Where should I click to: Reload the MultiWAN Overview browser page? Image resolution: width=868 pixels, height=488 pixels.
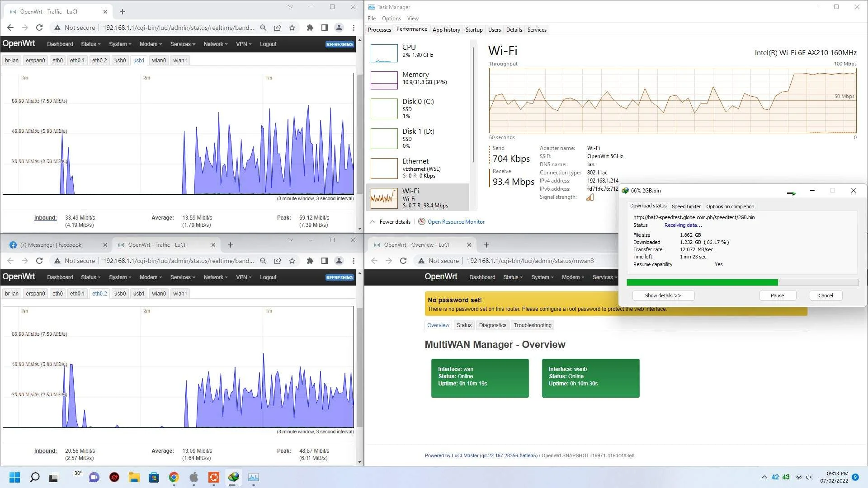pos(403,261)
